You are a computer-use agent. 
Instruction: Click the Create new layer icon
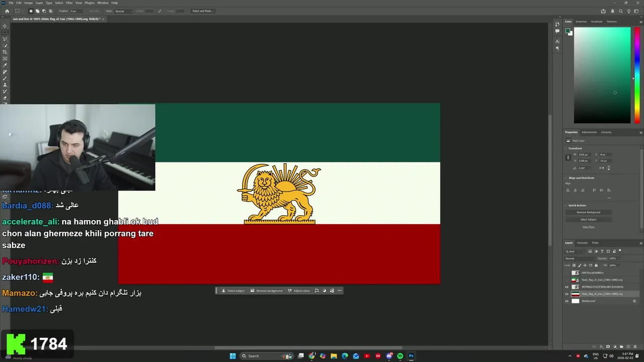pos(628,346)
